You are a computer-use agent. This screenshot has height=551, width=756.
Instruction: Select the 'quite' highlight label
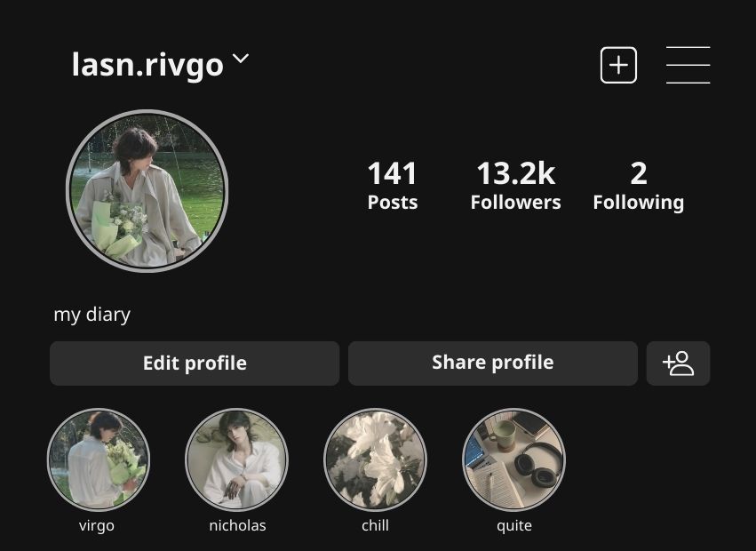tap(514, 525)
